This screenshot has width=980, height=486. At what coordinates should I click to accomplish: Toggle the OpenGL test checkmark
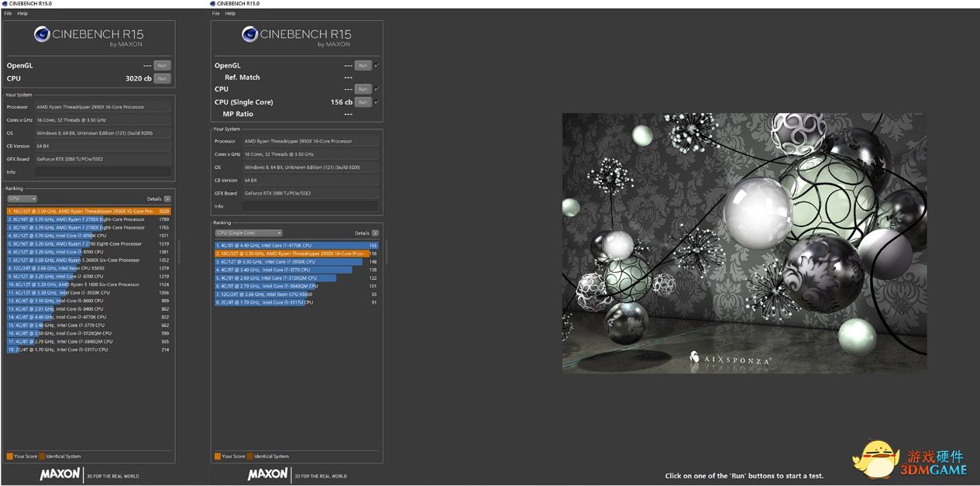click(x=377, y=65)
